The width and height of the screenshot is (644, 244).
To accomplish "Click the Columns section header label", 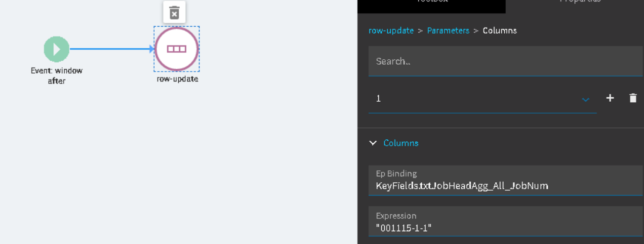I will pos(401,143).
